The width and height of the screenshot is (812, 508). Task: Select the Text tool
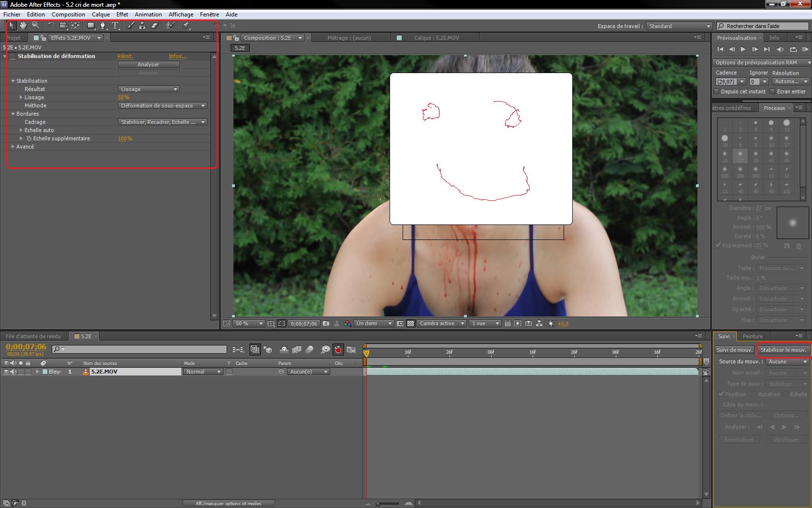[x=115, y=26]
